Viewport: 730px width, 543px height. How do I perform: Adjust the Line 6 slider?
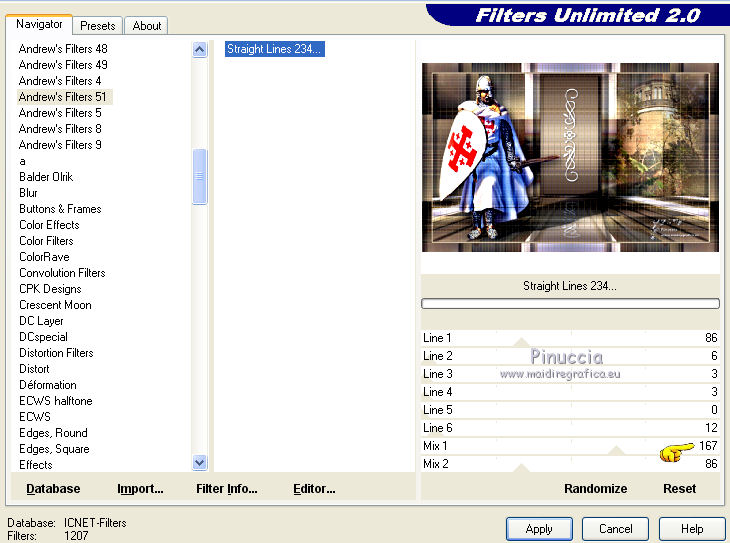coord(570,428)
